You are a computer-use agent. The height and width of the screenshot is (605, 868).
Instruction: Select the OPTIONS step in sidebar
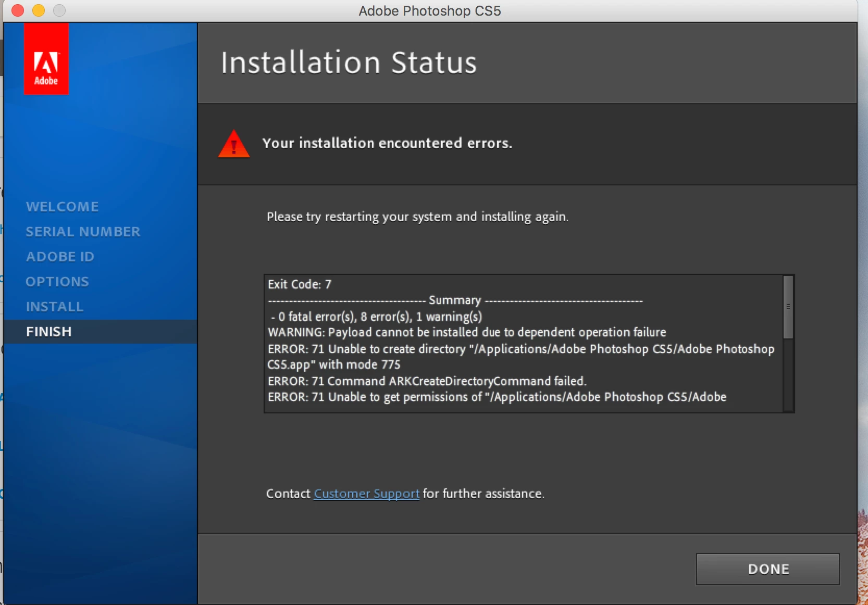click(57, 282)
